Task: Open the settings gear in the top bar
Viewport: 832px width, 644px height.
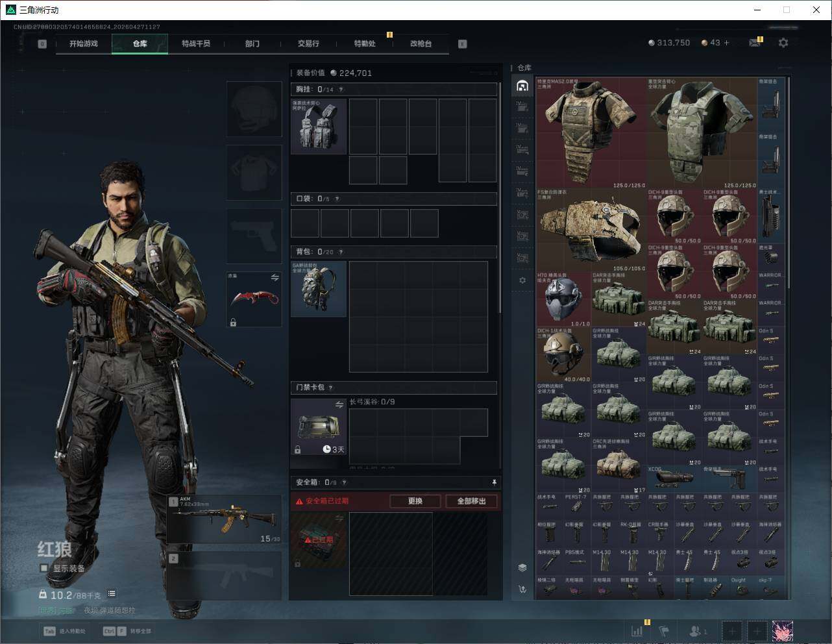Action: click(x=783, y=43)
